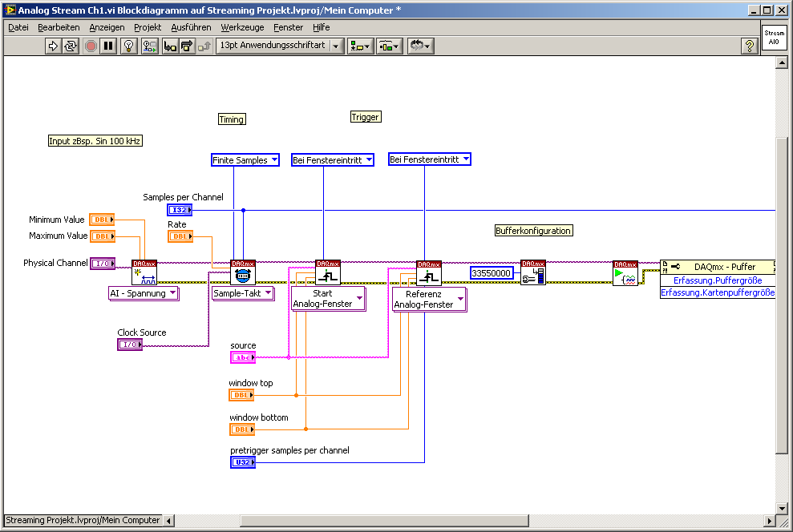
Task: Open the Bearbeiten menu
Action: (x=59, y=27)
